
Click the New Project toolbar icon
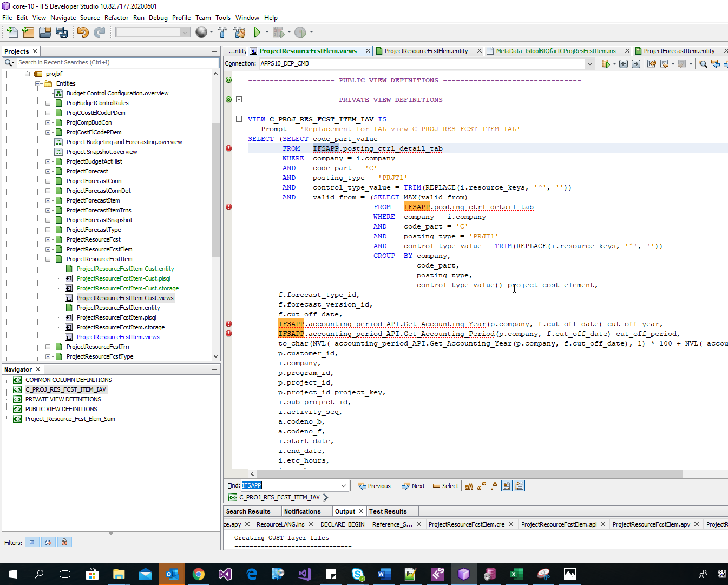coord(28,32)
